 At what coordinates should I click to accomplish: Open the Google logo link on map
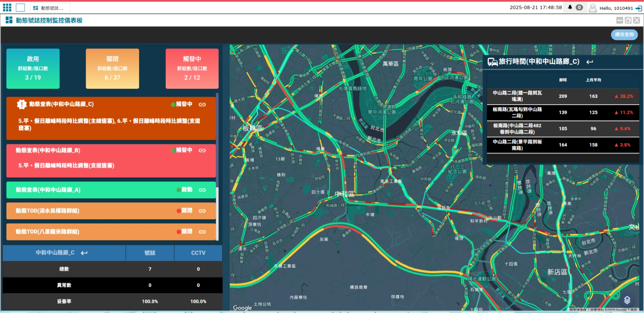coord(242,308)
